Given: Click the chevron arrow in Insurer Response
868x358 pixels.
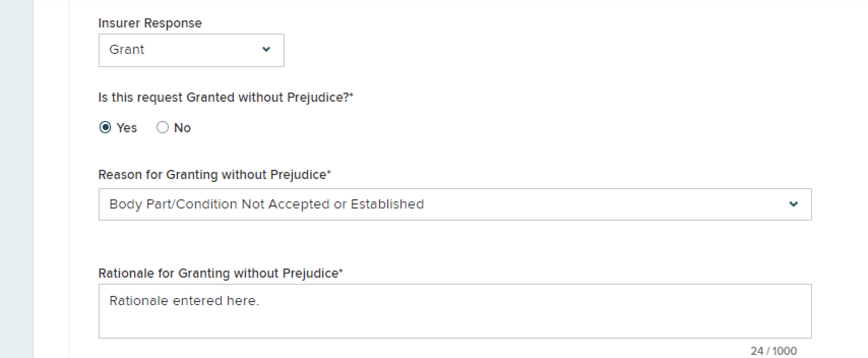Looking at the screenshot, I should (x=266, y=49).
